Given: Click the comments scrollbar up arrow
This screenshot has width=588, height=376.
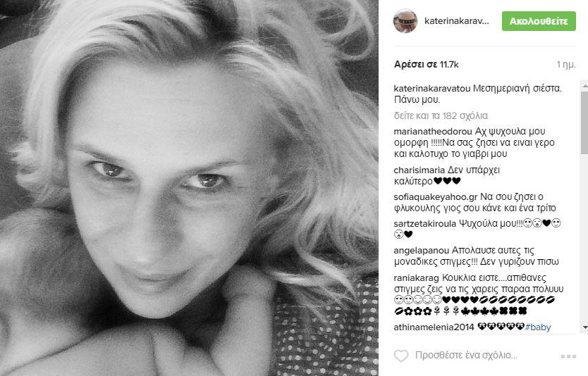Looking at the screenshot, I should [584, 86].
